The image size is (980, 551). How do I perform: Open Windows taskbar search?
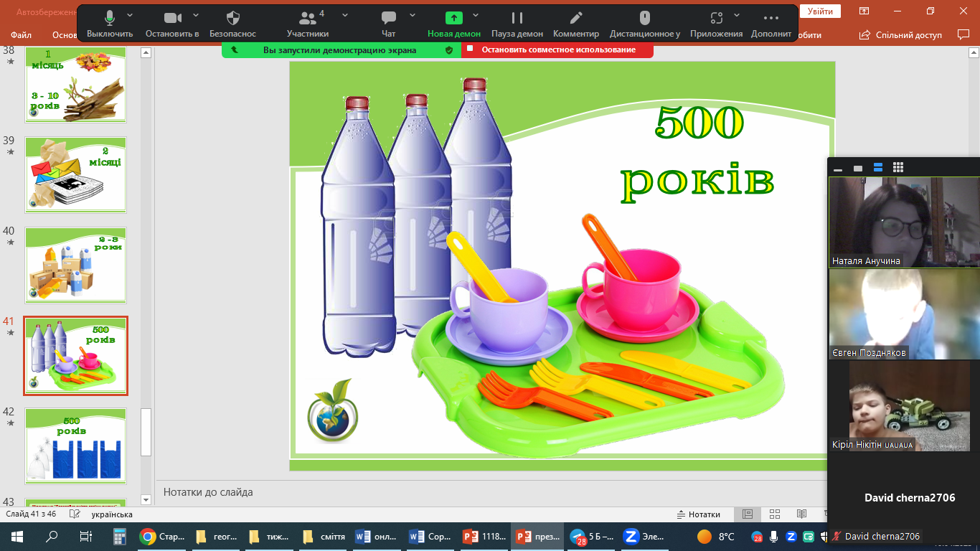(52, 536)
